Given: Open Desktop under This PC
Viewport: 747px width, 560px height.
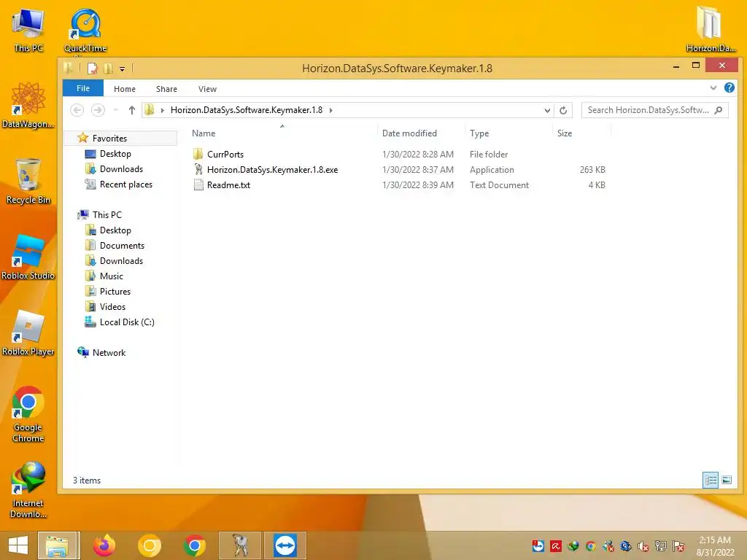Looking at the screenshot, I should point(115,230).
